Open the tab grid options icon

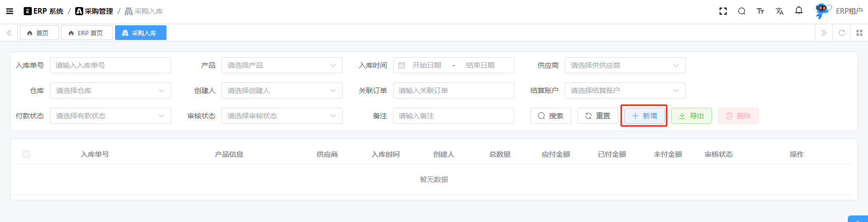859,33
